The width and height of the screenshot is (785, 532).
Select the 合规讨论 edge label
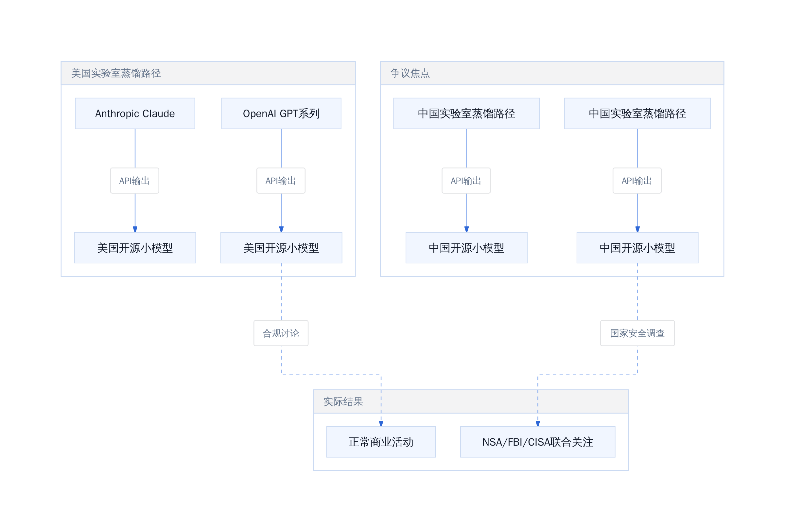(x=281, y=333)
